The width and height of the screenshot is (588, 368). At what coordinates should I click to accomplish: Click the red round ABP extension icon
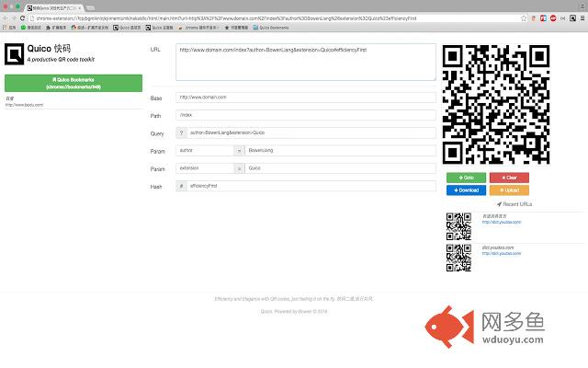(553, 18)
